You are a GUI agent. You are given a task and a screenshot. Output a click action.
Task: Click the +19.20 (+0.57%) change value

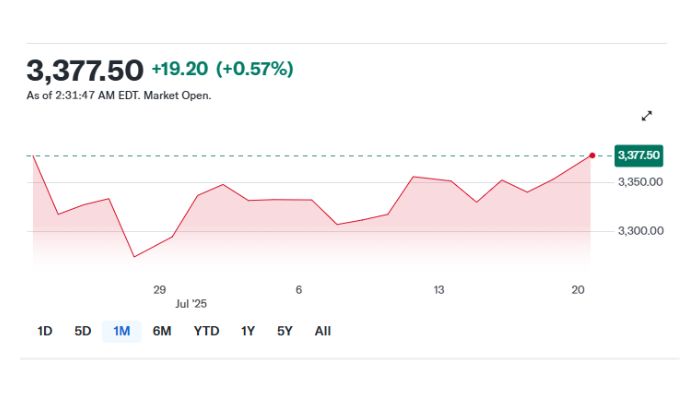pos(222,69)
